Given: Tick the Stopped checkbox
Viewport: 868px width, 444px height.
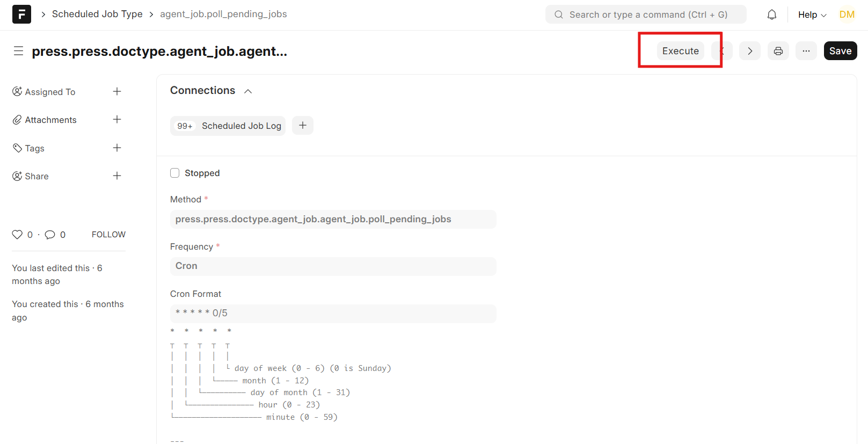Looking at the screenshot, I should pos(174,173).
